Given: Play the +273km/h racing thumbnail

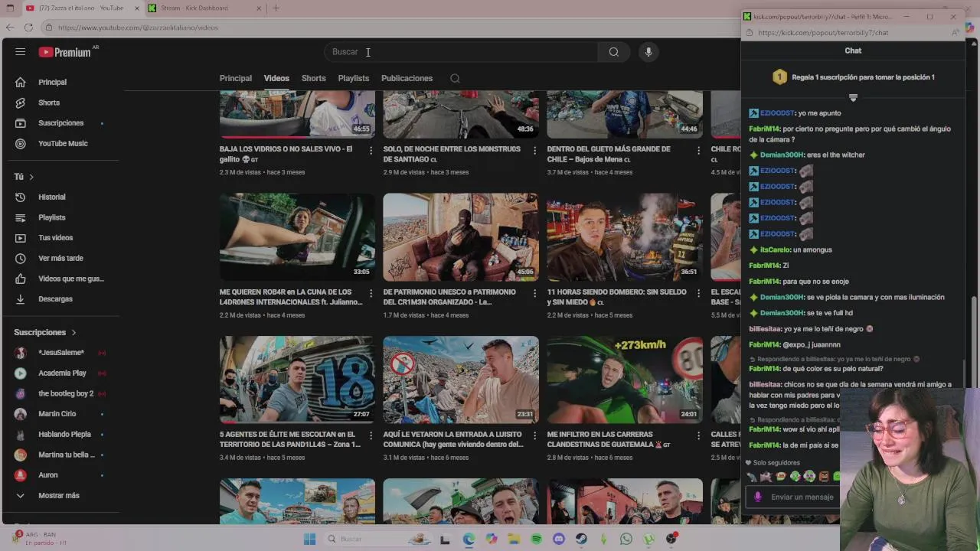Looking at the screenshot, I should (x=625, y=380).
